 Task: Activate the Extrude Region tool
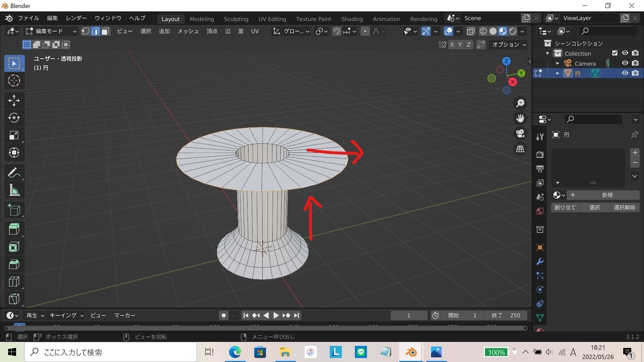coord(14,230)
